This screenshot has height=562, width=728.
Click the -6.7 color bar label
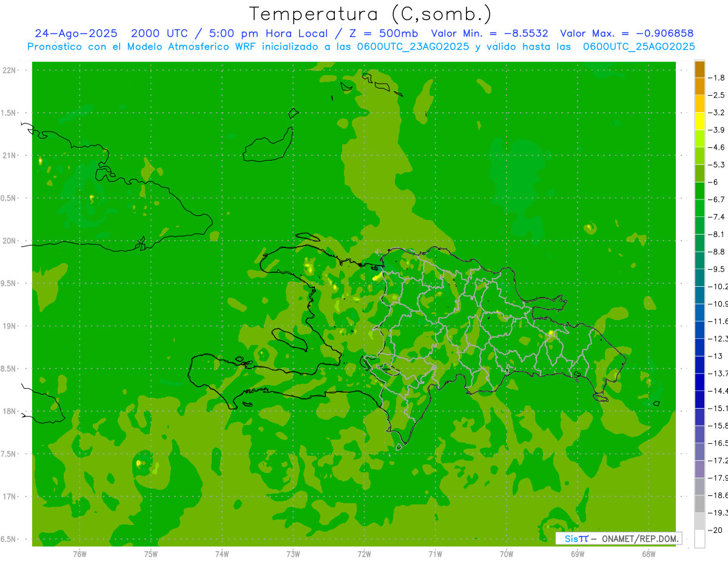[716, 199]
